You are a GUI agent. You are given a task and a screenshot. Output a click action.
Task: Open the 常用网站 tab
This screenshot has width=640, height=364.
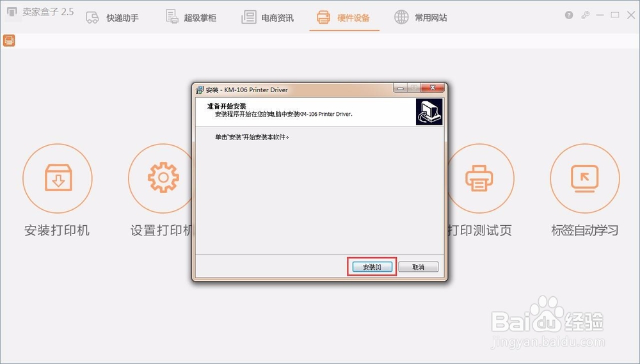click(420, 17)
